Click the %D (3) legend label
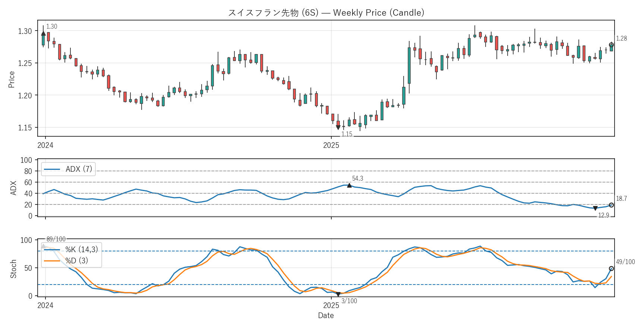 point(77,261)
